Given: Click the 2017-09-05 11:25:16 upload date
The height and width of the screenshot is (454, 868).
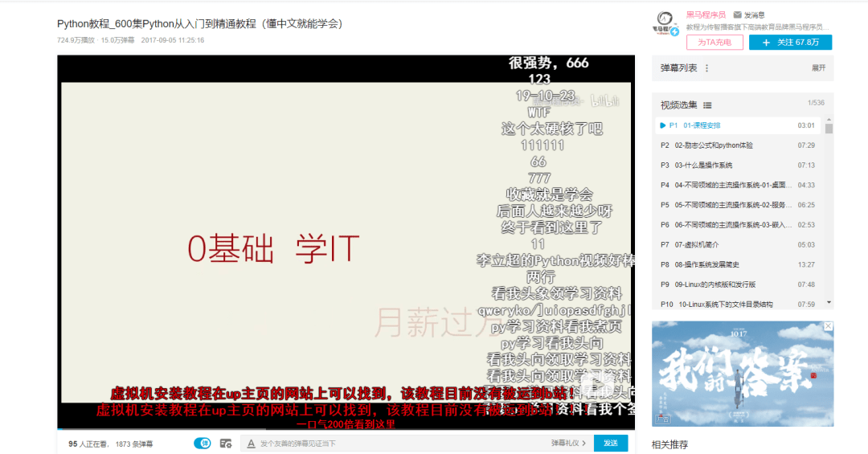Looking at the screenshot, I should click(x=173, y=40).
